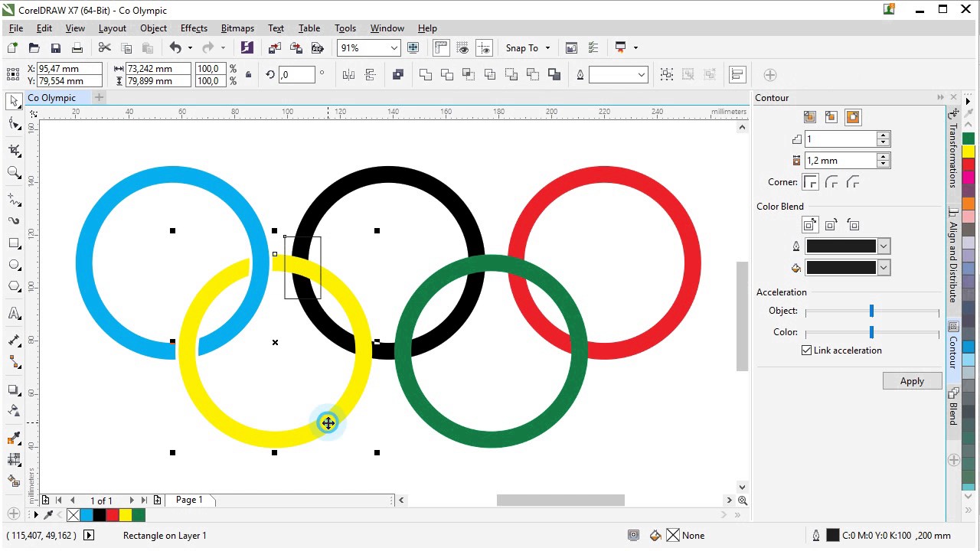Select the Zoom tool in toolbox
The image size is (980, 551).
click(14, 172)
